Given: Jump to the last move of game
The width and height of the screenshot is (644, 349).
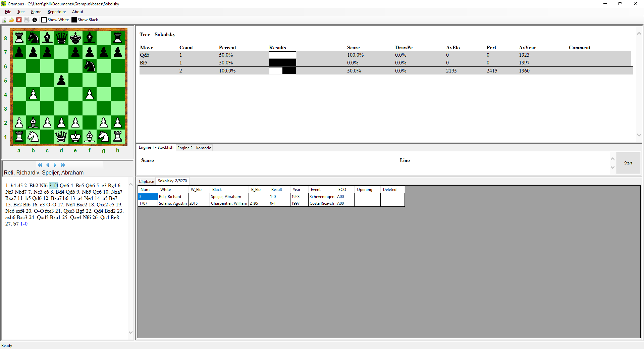Looking at the screenshot, I should 63,165.
